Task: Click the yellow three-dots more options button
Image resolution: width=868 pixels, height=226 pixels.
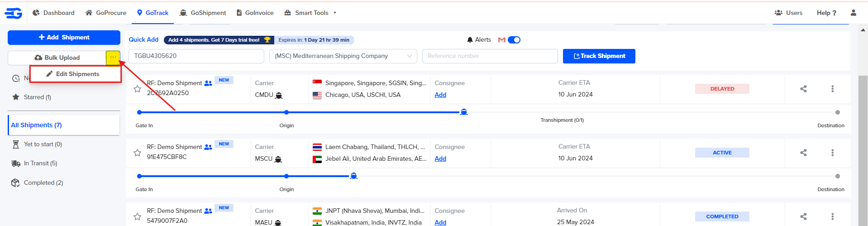Action: click(113, 58)
